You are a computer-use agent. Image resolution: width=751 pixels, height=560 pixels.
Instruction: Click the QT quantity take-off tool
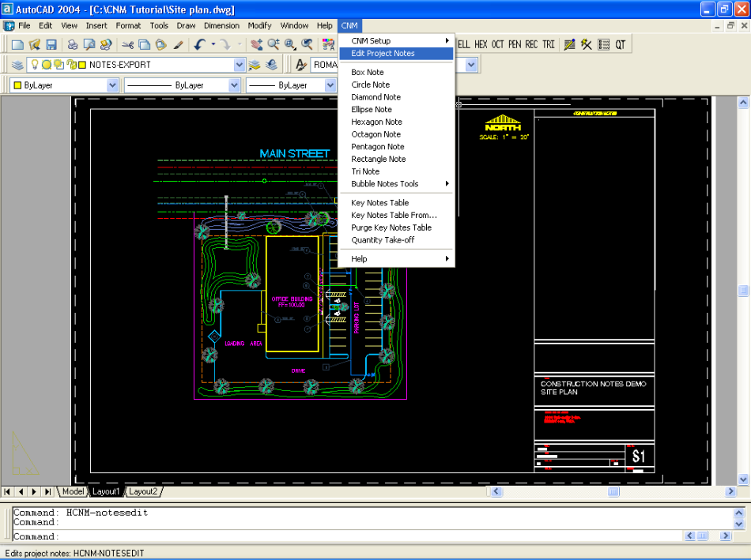(x=621, y=45)
